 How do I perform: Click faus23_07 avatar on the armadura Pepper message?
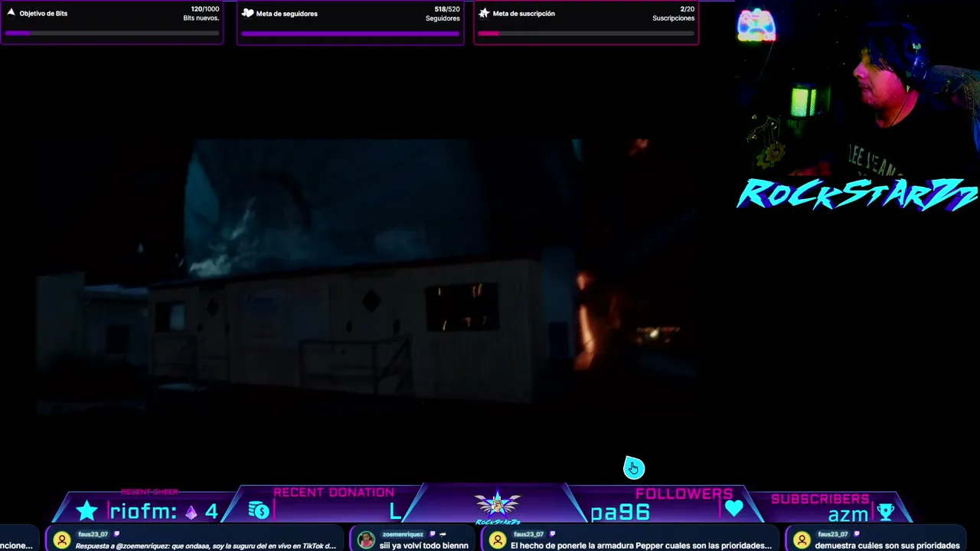click(498, 540)
